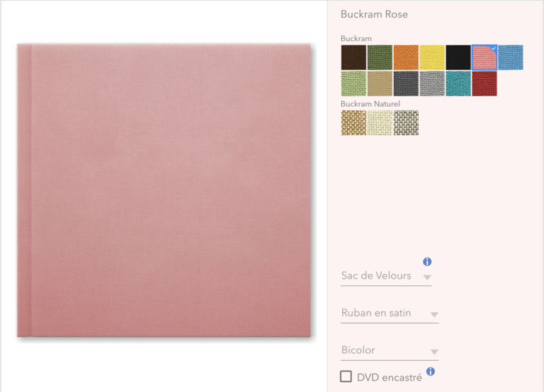
Task: Pick the orange Buckram swatch
Action: click(x=406, y=57)
